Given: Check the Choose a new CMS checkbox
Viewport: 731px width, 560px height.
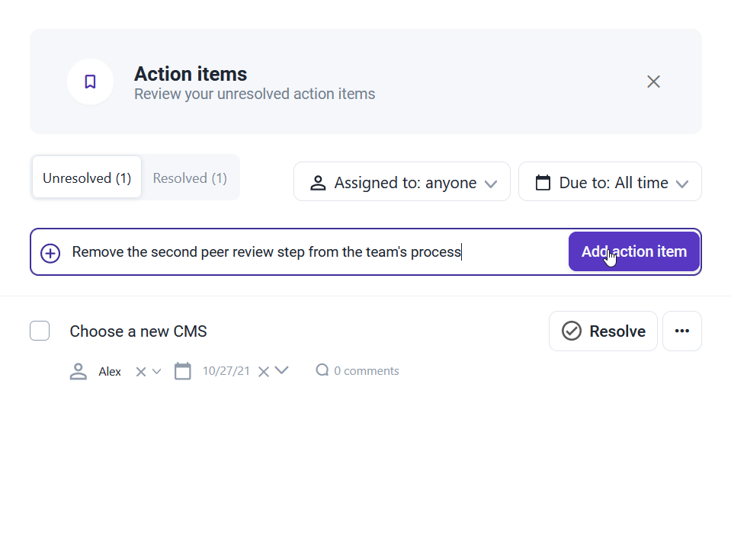Looking at the screenshot, I should 40,331.
